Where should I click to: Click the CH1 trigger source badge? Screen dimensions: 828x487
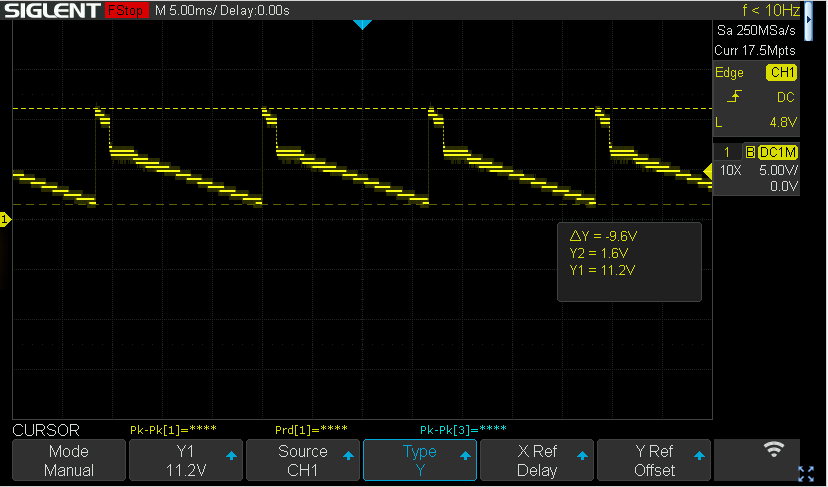pos(782,73)
